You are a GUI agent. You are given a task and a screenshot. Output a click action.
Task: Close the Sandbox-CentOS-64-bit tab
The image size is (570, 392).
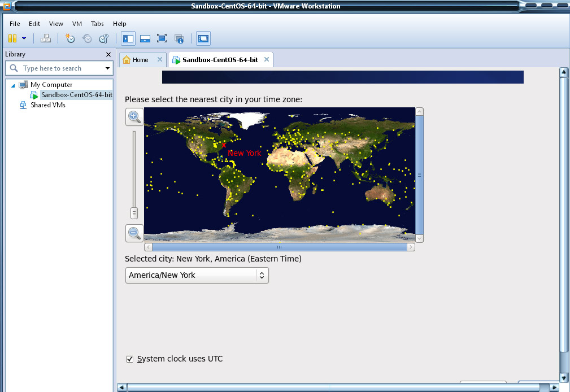(x=267, y=59)
